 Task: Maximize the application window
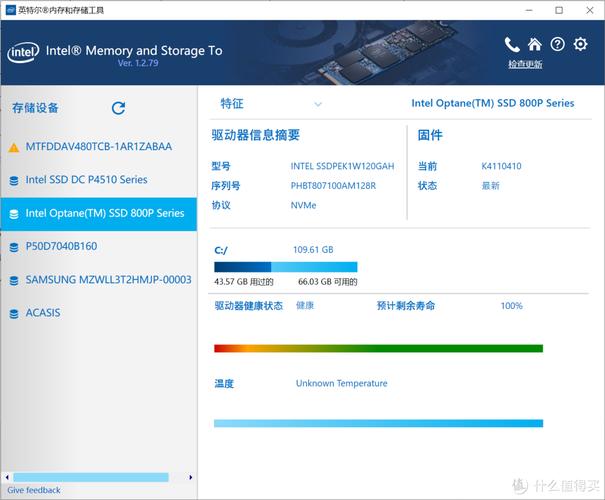[559, 10]
